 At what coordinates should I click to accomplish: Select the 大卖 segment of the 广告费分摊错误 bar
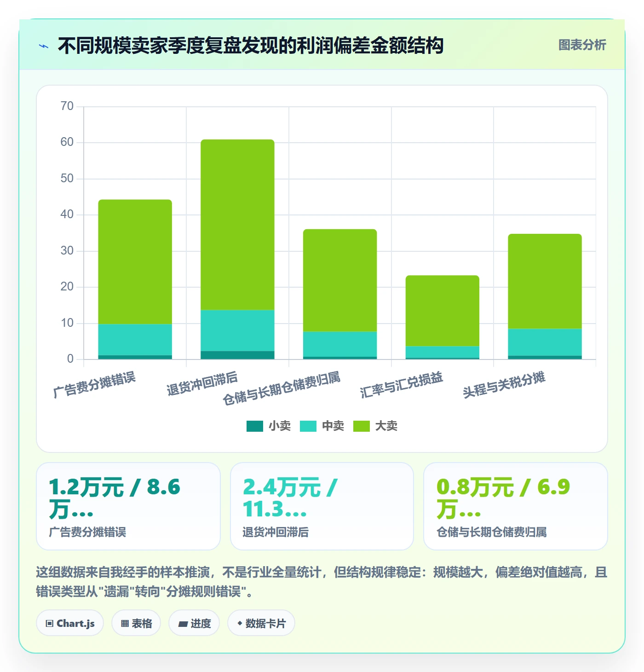point(135,262)
